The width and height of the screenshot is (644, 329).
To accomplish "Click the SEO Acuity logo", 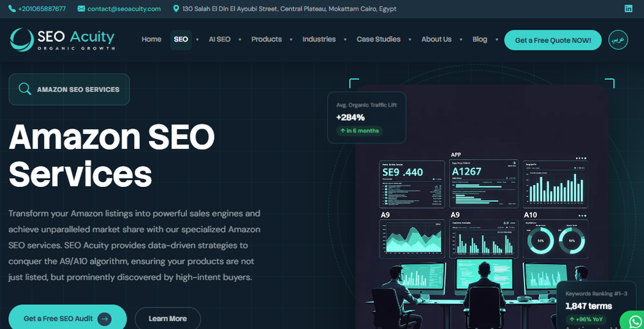I will pyautogui.click(x=62, y=40).
